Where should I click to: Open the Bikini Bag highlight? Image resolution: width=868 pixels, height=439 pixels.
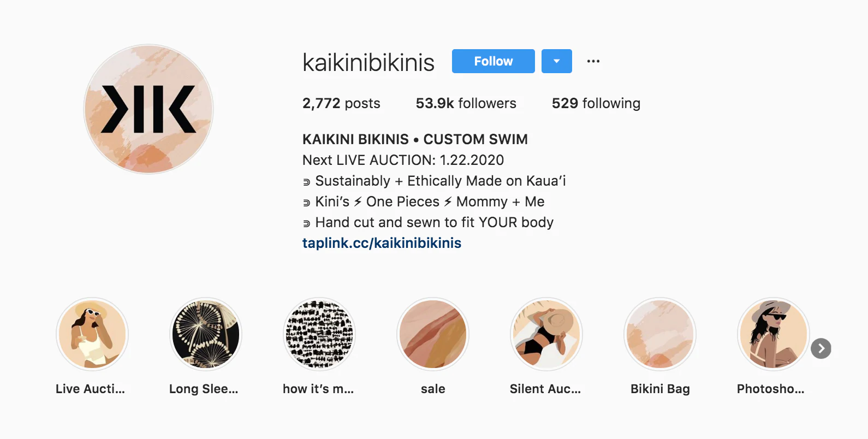pyautogui.click(x=660, y=334)
